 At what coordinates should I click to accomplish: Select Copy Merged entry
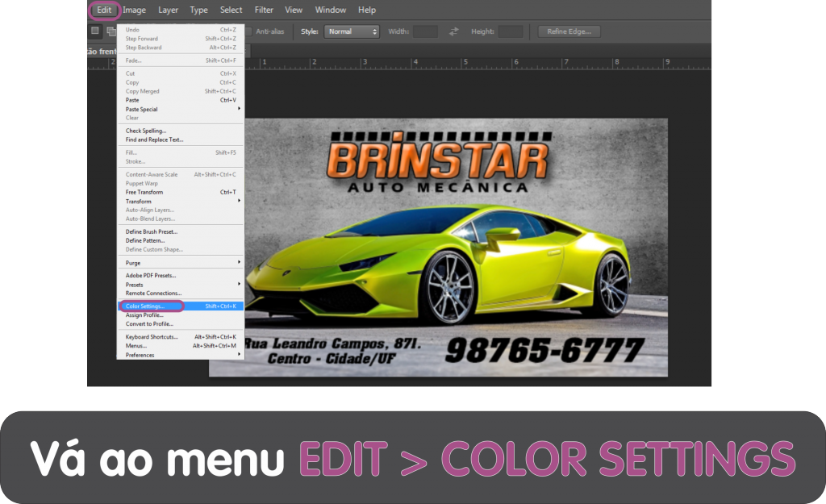click(180, 91)
